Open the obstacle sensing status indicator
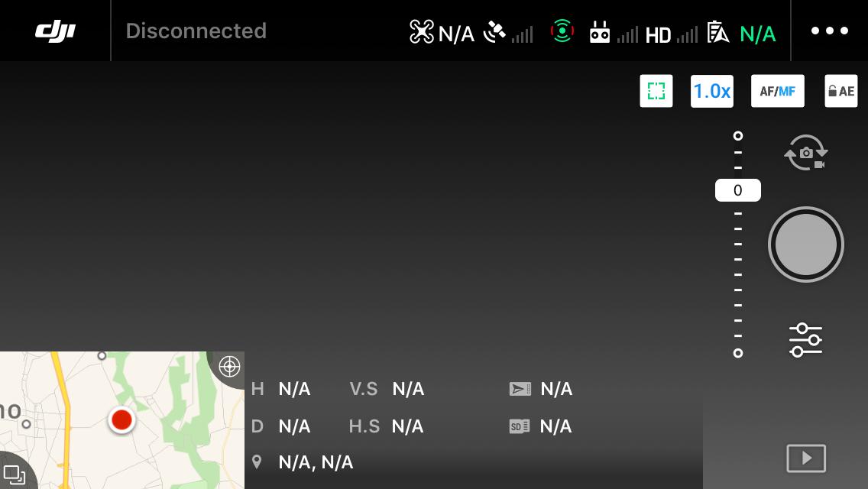The width and height of the screenshot is (868, 489). [x=562, y=33]
